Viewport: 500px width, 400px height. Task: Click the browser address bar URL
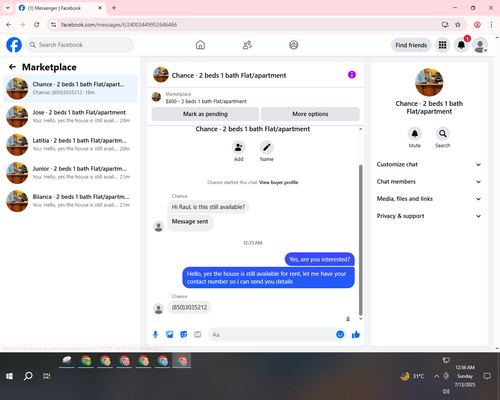tap(119, 25)
